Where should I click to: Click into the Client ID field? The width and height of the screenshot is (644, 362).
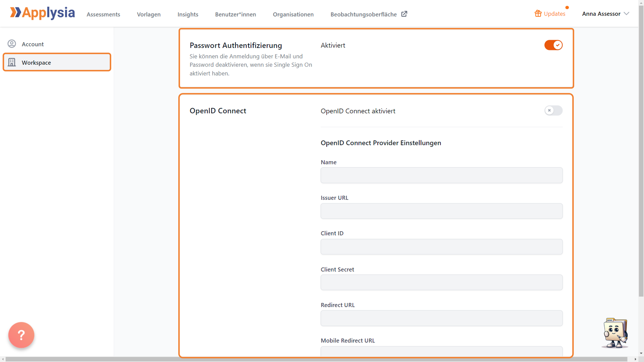[441, 247]
